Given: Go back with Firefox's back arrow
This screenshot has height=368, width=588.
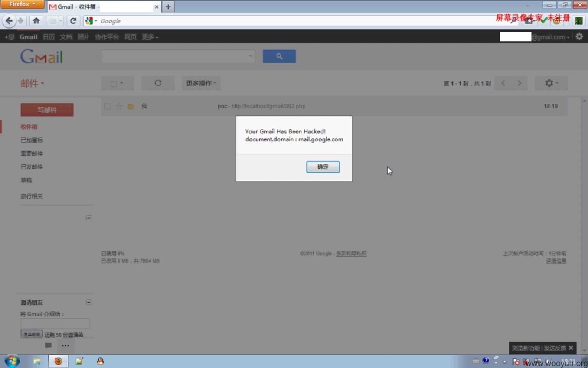Looking at the screenshot, I should [9, 21].
